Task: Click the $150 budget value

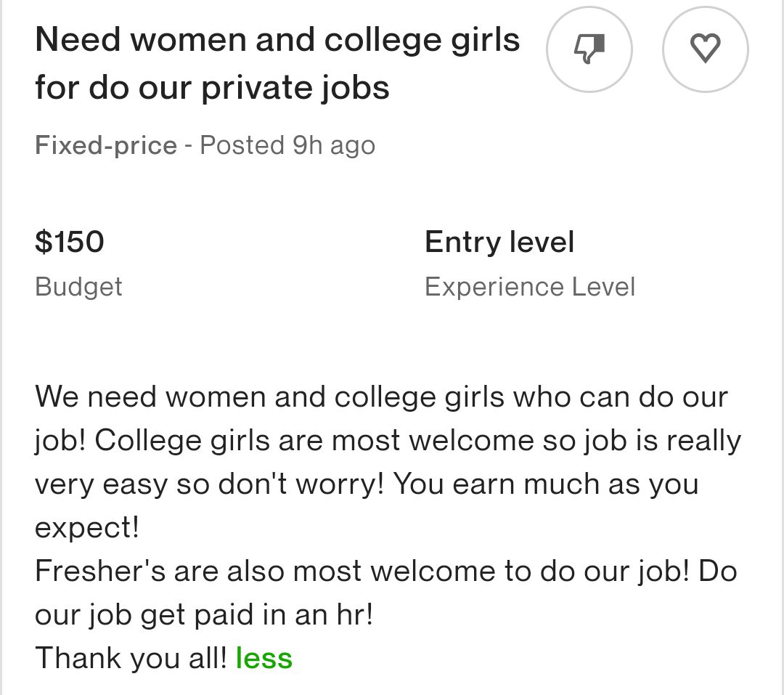Action: 70,242
